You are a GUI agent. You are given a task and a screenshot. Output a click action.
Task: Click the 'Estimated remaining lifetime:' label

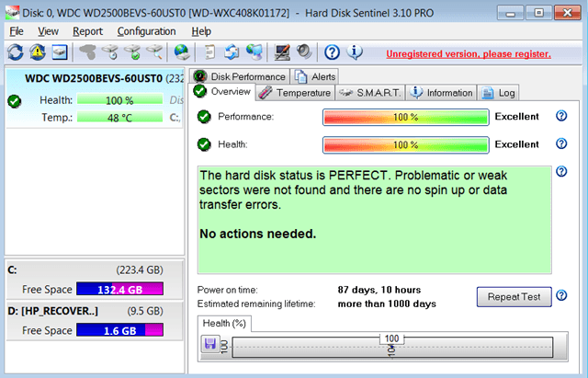pyautogui.click(x=256, y=304)
